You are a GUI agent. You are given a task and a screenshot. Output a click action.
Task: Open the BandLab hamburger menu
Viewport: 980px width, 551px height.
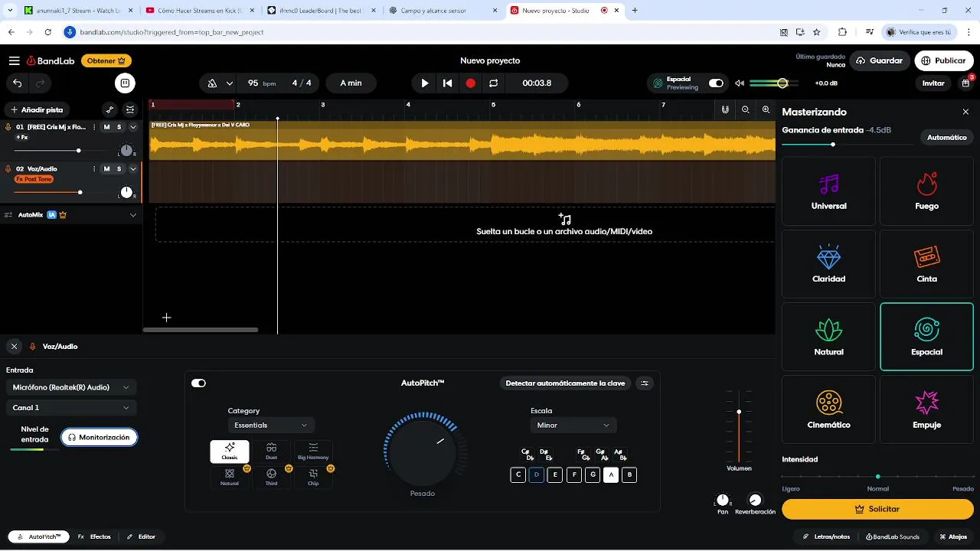tap(15, 60)
